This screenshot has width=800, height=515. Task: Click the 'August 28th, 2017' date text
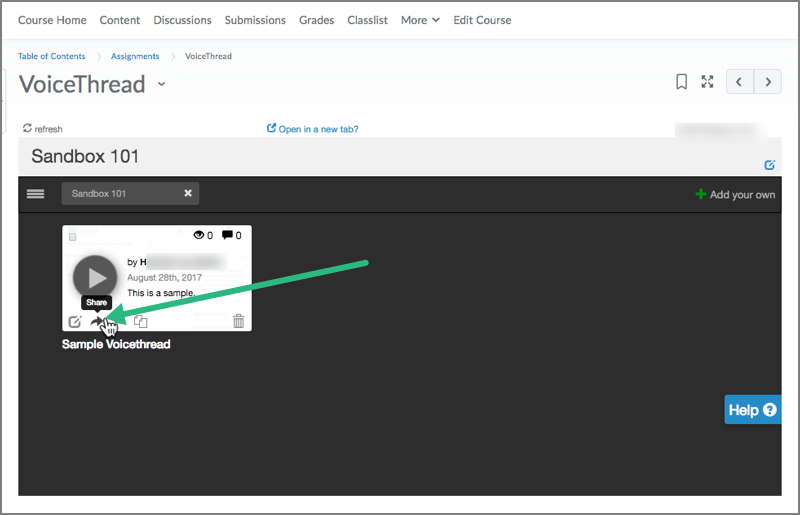(x=164, y=277)
